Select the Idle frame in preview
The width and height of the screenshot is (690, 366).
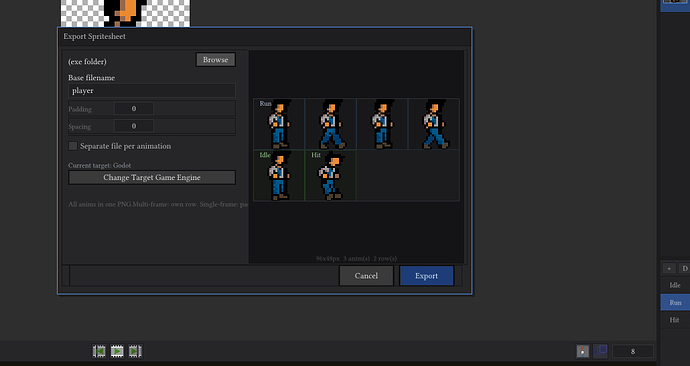tap(279, 176)
